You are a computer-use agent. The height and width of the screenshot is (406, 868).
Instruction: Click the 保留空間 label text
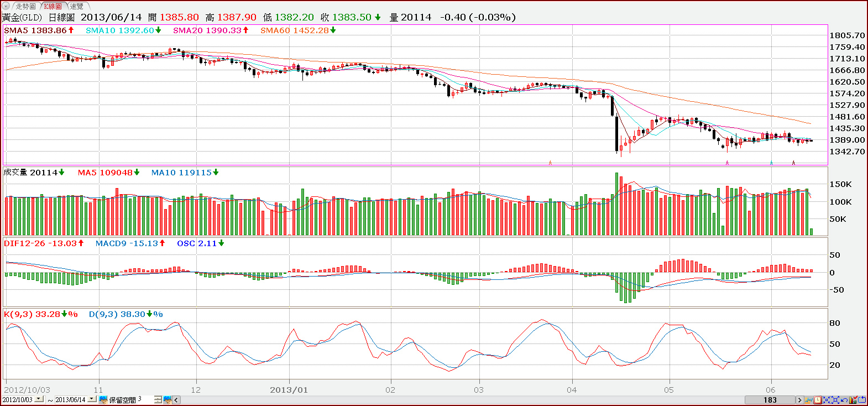(x=122, y=400)
